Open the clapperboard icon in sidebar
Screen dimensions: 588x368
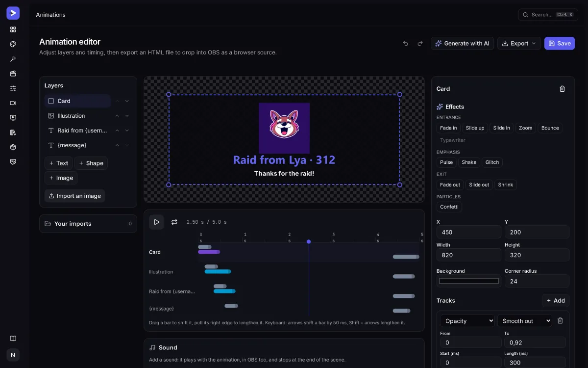coord(13,74)
